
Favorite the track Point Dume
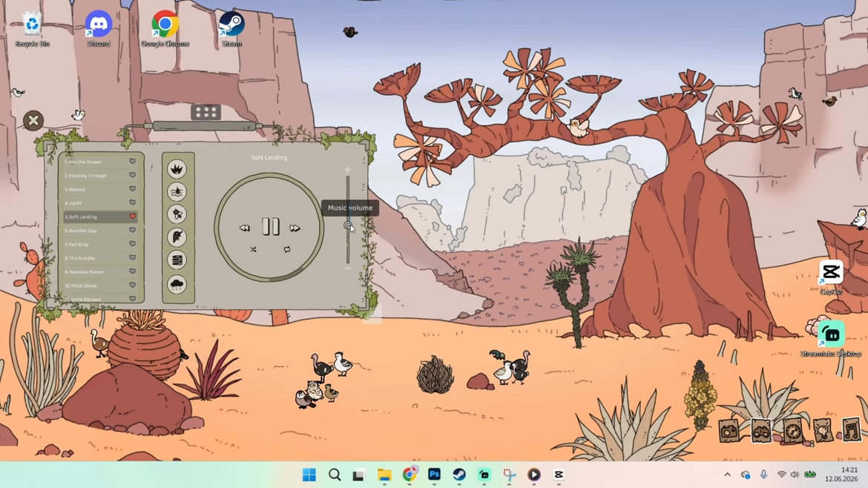pyautogui.click(x=132, y=285)
